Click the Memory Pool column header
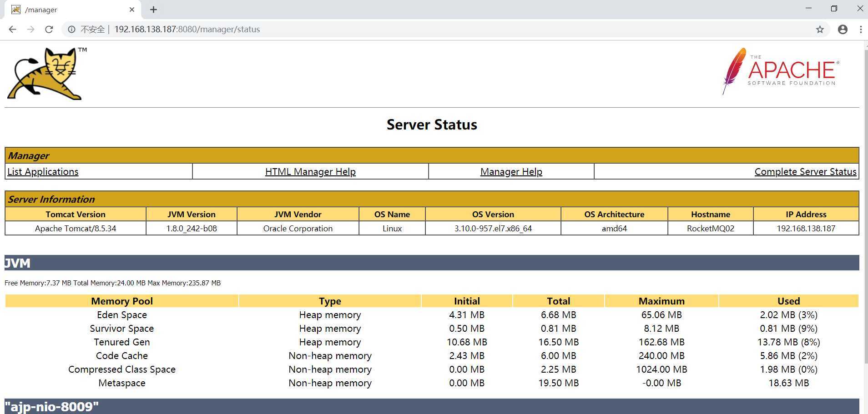The image size is (868, 414). (x=122, y=301)
